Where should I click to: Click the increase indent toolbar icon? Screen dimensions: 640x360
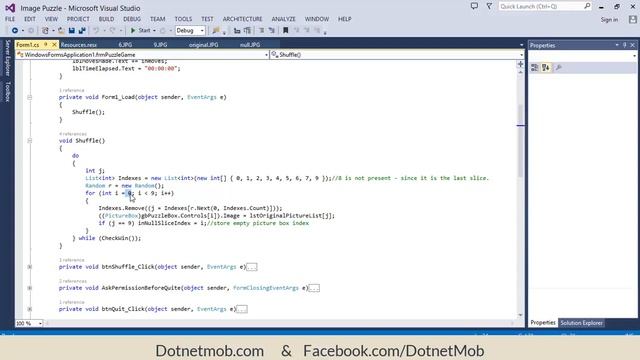[x=247, y=31]
